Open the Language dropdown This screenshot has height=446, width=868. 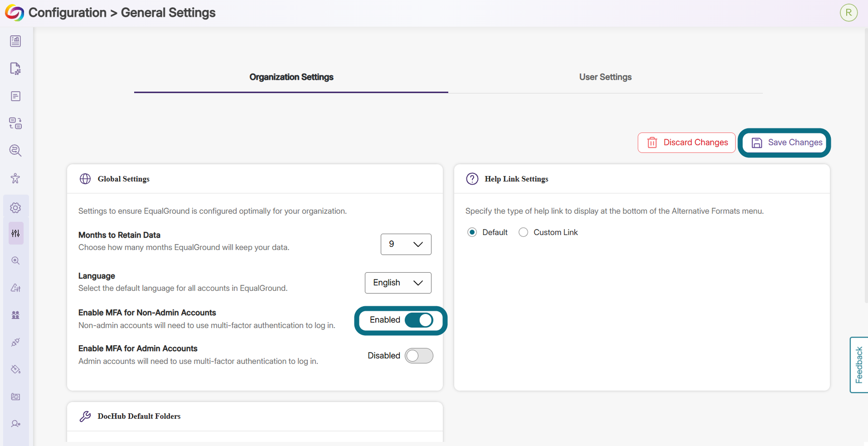(398, 283)
